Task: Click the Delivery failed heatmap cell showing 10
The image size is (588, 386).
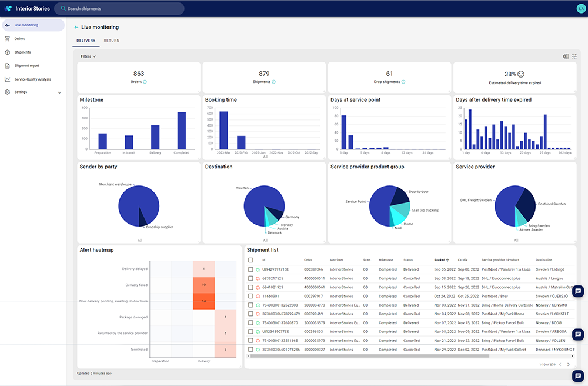Action: 203,285
